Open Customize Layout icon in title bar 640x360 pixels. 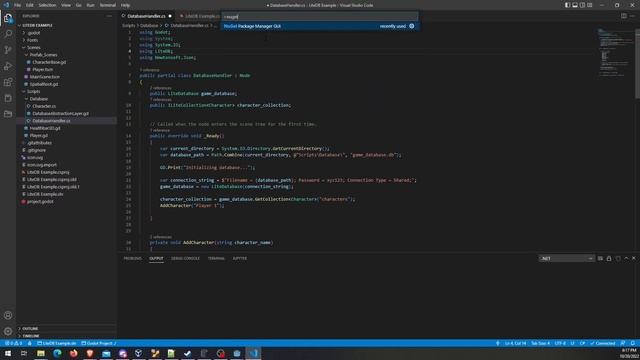click(590, 5)
